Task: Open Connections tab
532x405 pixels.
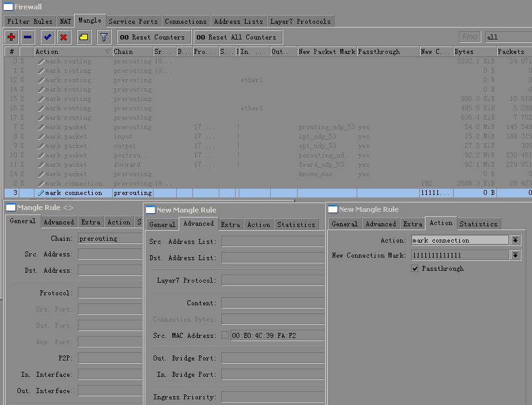Action: tap(185, 21)
